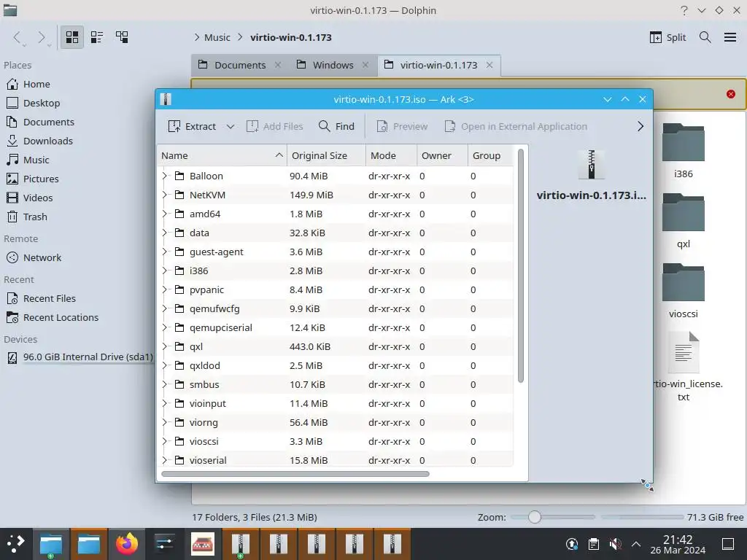Expand the Balloon folder in Ark

(165, 176)
